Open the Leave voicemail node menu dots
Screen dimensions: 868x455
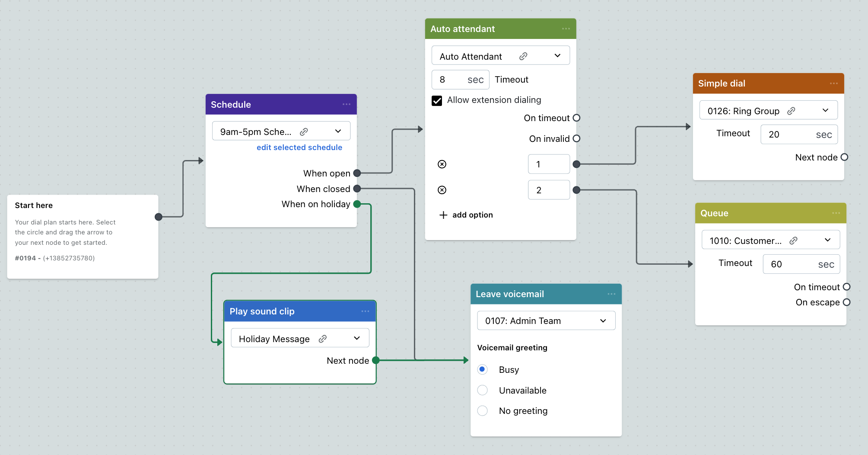tap(611, 294)
